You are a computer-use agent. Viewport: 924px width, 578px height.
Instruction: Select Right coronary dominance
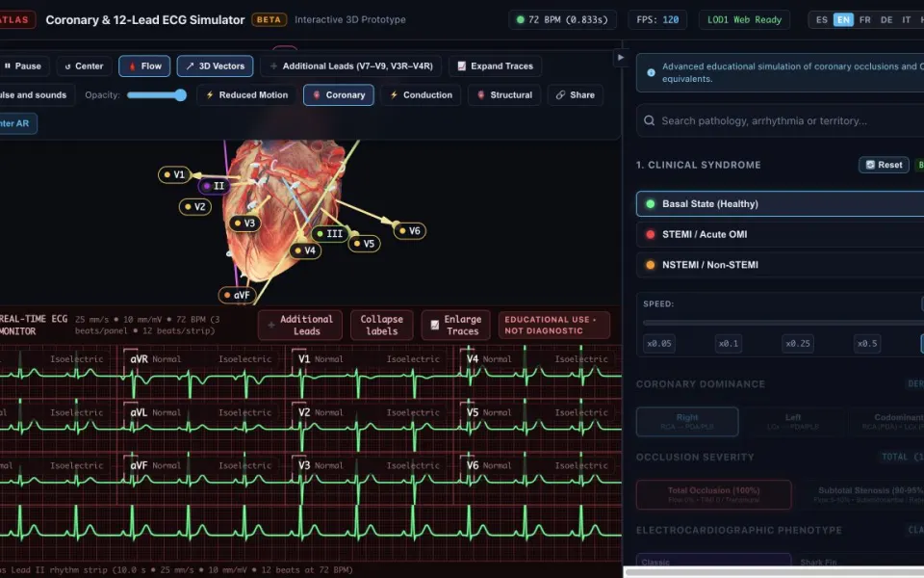click(x=687, y=422)
